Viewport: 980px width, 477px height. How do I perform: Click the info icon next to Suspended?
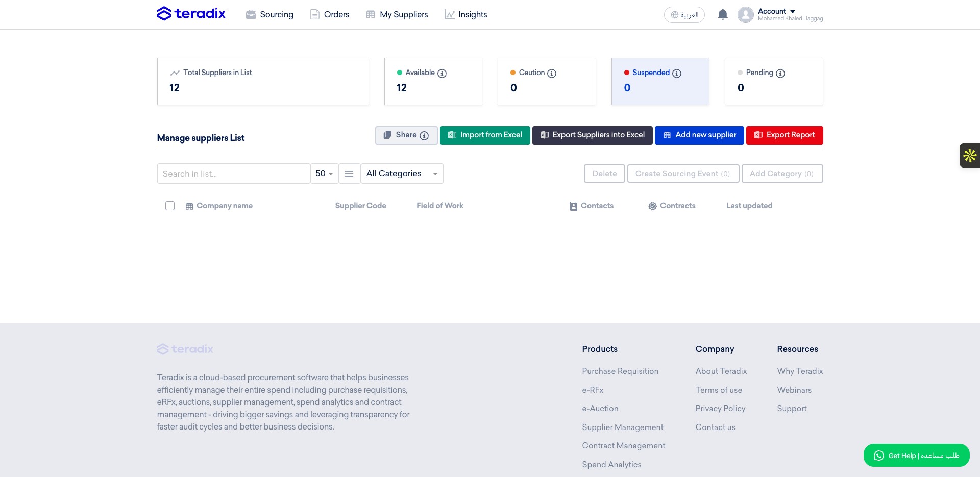pos(677,74)
